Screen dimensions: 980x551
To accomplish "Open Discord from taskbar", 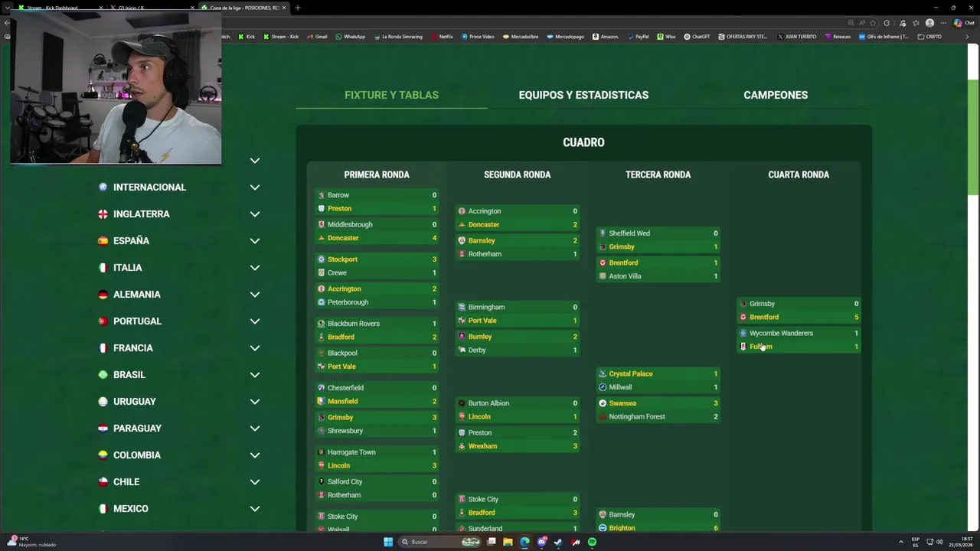I will [542, 542].
